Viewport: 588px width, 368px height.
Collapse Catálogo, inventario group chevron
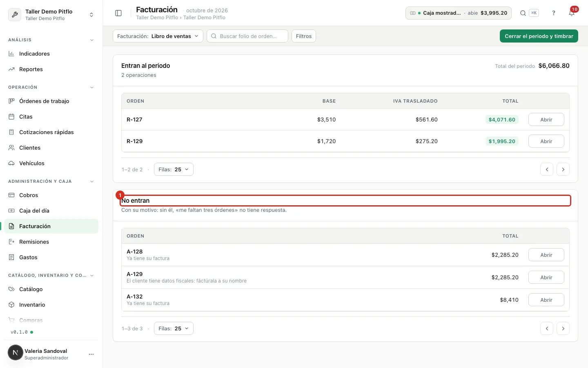coord(92,276)
